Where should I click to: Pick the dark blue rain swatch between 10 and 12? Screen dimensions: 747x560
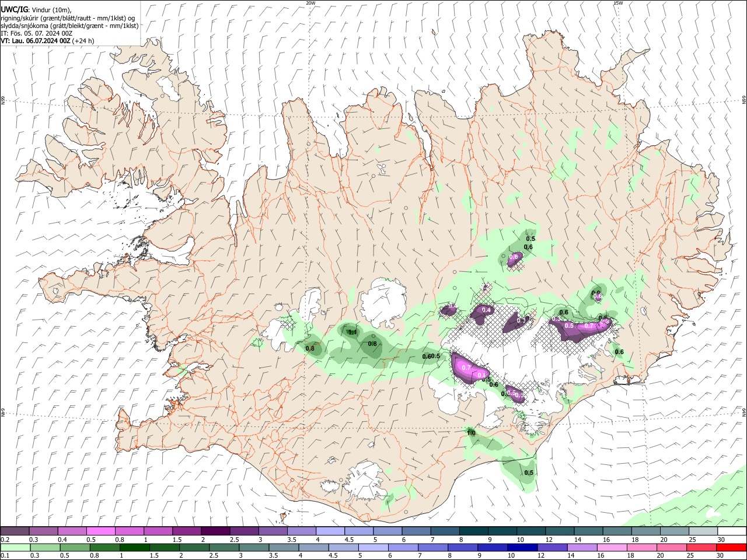pos(522,547)
